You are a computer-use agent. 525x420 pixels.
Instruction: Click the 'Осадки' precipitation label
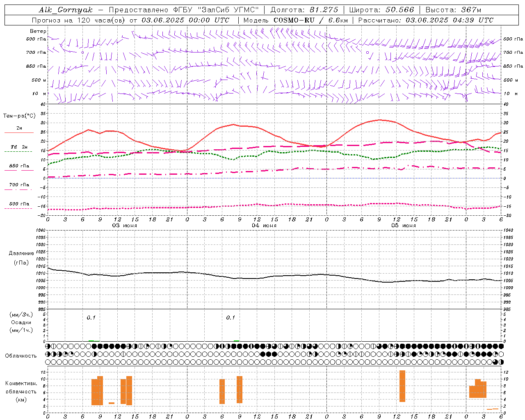click(21, 322)
